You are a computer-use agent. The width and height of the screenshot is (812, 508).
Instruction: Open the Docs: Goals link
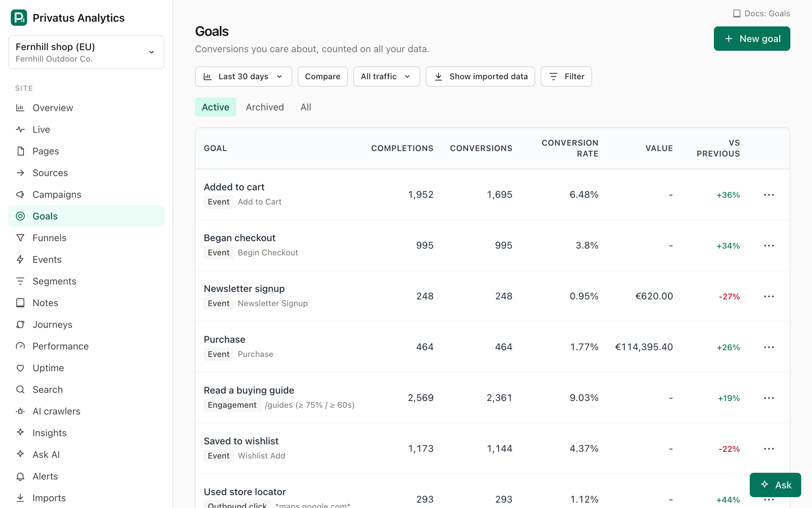pyautogui.click(x=762, y=14)
